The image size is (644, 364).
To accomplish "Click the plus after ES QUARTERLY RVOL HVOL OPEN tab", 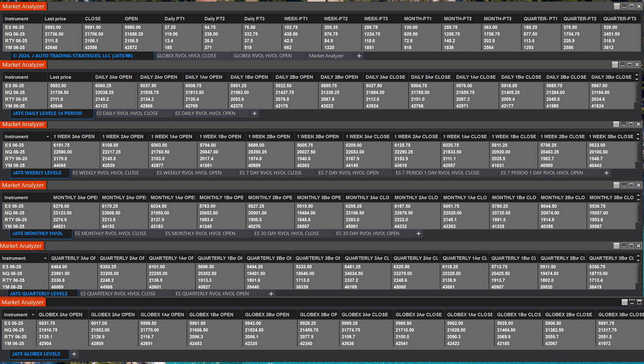I will tap(271, 294).
